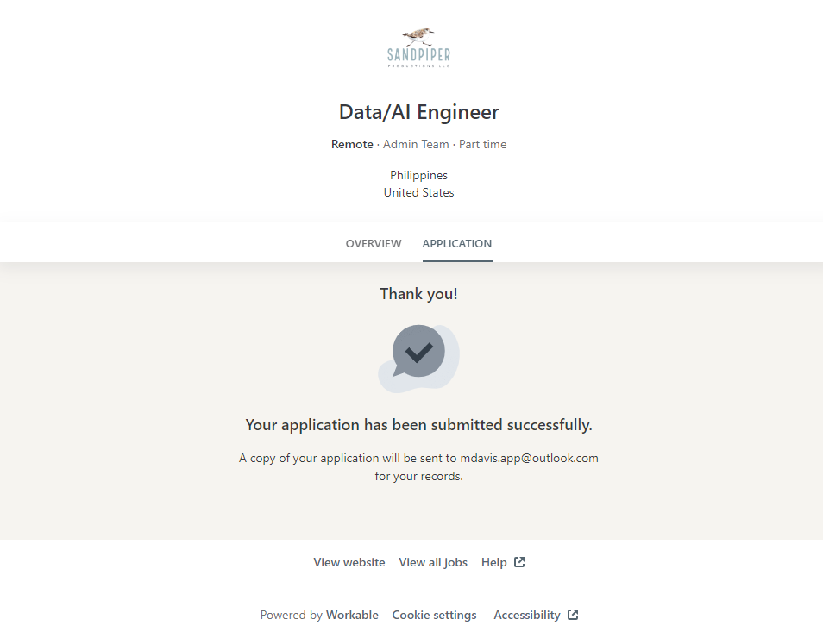Switch to the Overview tab
This screenshot has height=644, width=823.
click(x=374, y=243)
